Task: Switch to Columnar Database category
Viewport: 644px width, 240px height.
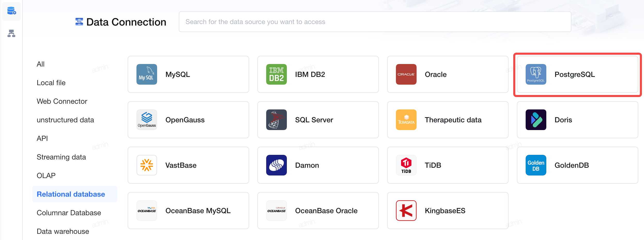Action: 69,213
